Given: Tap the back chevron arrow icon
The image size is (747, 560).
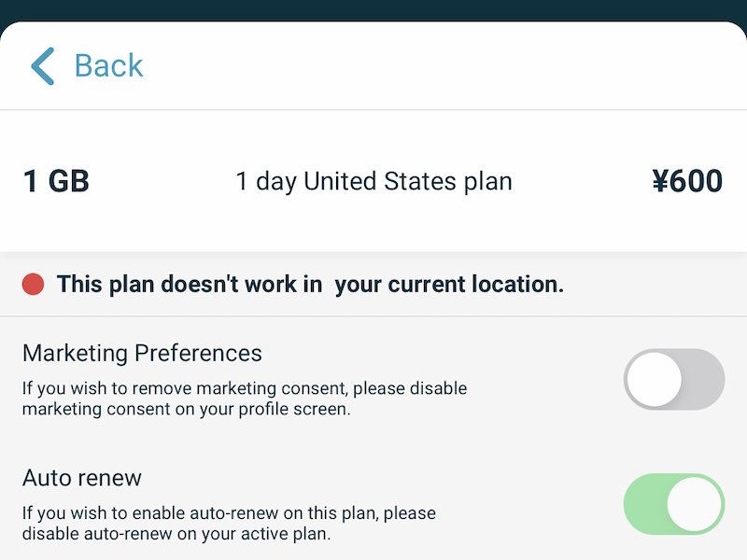Looking at the screenshot, I should pos(43,66).
